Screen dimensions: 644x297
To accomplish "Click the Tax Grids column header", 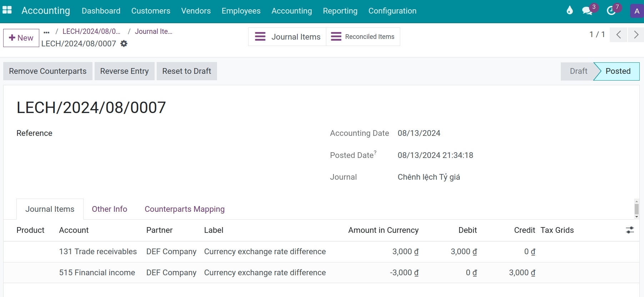I will (557, 230).
